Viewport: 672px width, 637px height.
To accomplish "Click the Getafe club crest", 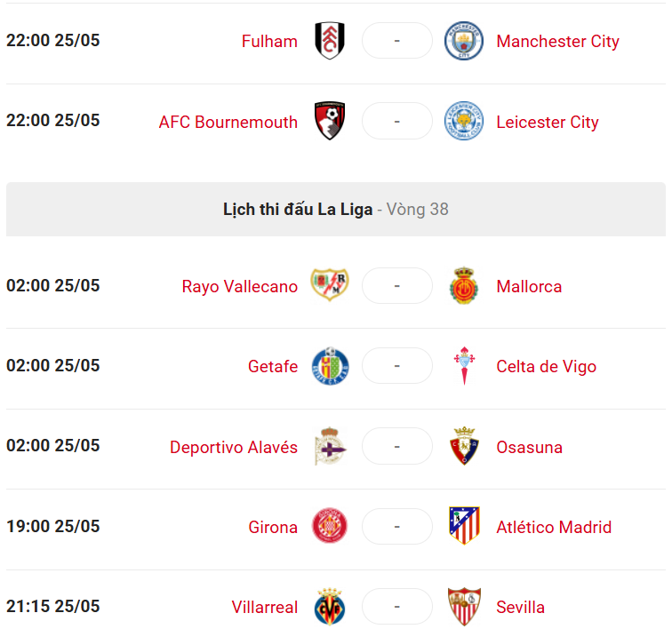I will pyautogui.click(x=330, y=366).
